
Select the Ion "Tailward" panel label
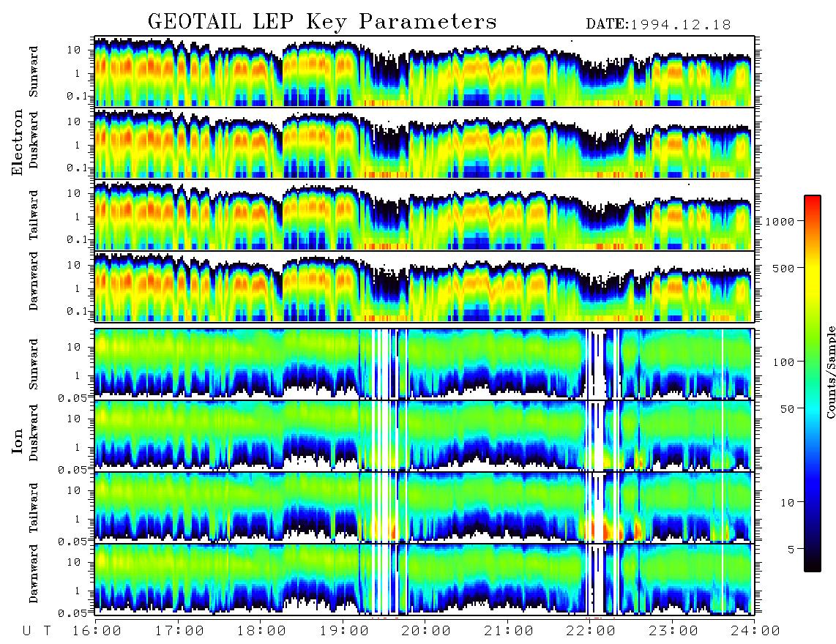pos(34,508)
